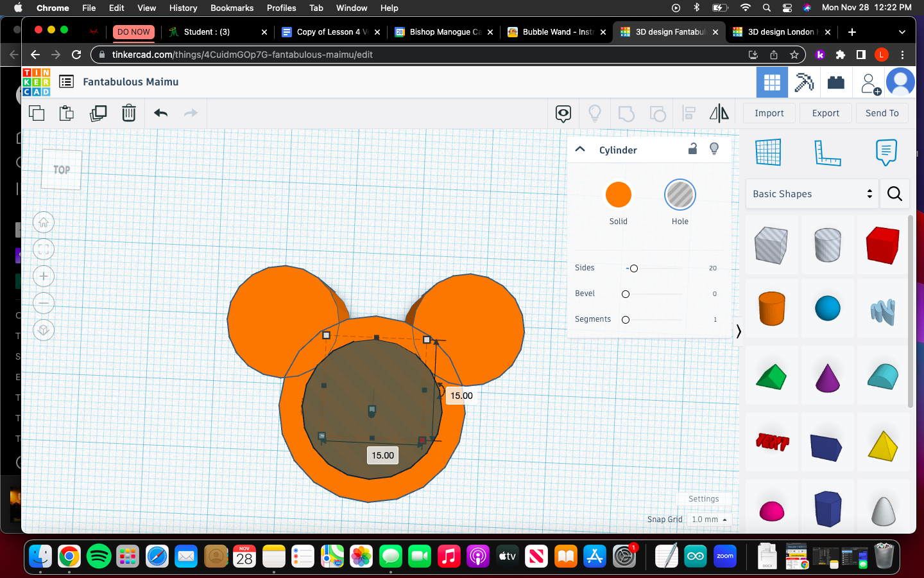This screenshot has width=924, height=578.
Task: Select the Ruler tool
Action: click(828, 152)
